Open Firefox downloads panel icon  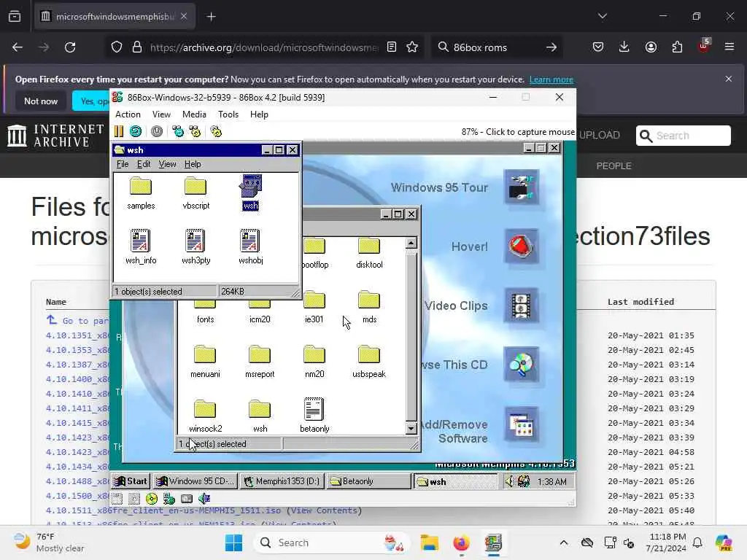point(624,47)
